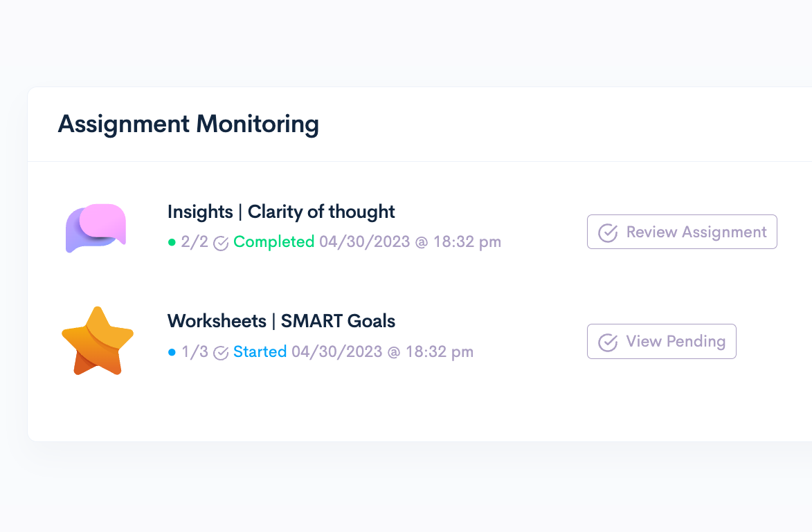The height and width of the screenshot is (532, 812).
Task: Select the star icon for Worksheets
Action: pos(98,340)
